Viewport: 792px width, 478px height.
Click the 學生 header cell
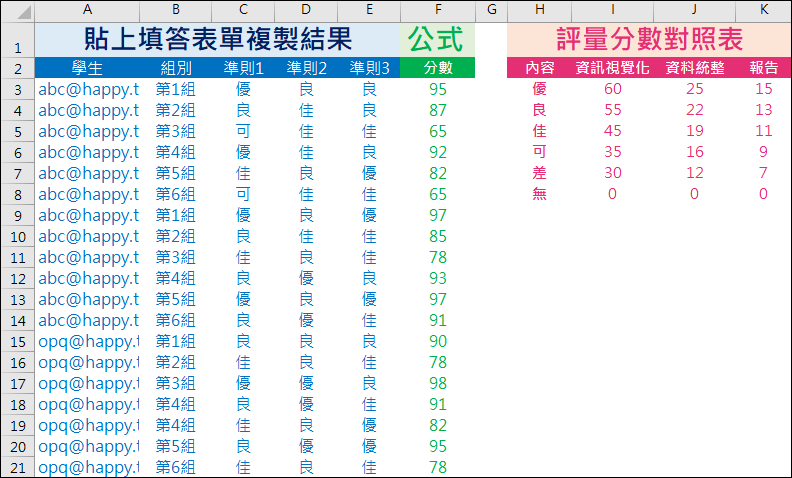pyautogui.click(x=87, y=68)
